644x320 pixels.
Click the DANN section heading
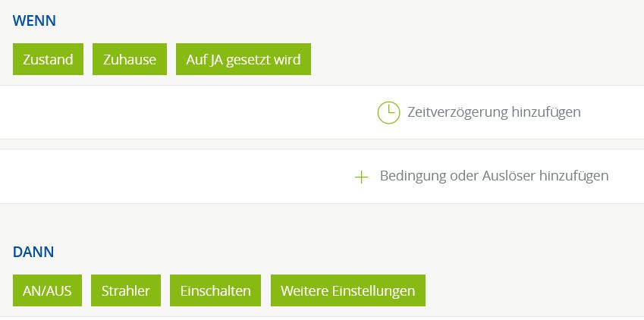click(33, 252)
